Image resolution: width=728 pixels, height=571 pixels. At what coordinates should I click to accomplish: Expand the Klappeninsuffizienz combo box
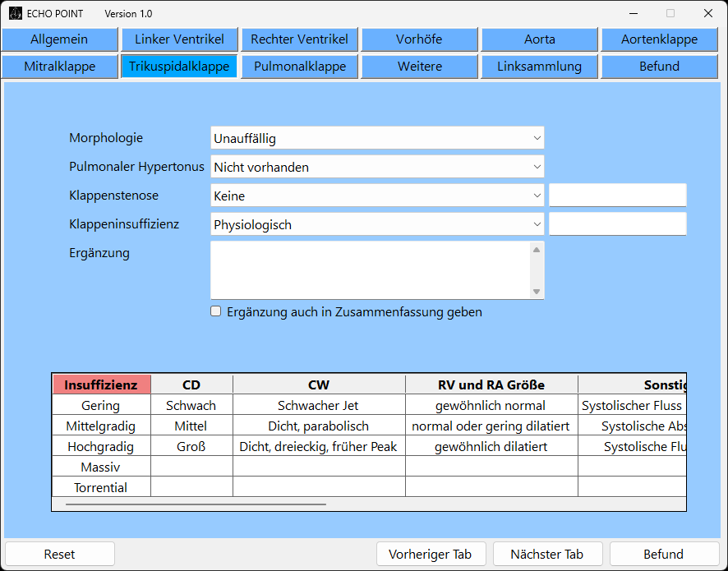377,224
